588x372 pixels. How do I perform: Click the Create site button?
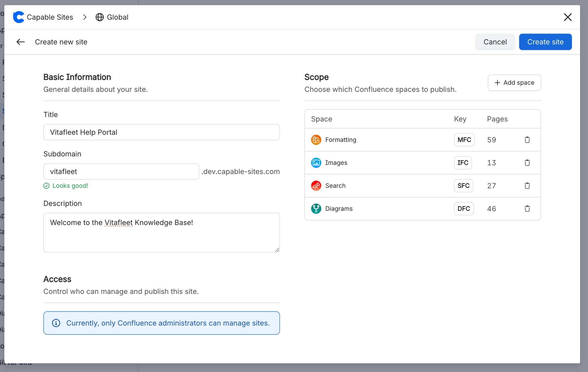[x=545, y=42]
